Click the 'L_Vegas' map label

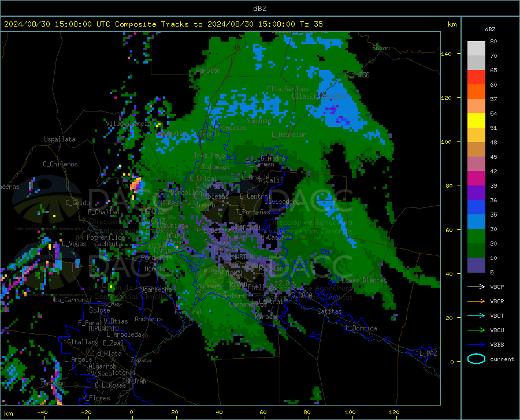(x=74, y=244)
